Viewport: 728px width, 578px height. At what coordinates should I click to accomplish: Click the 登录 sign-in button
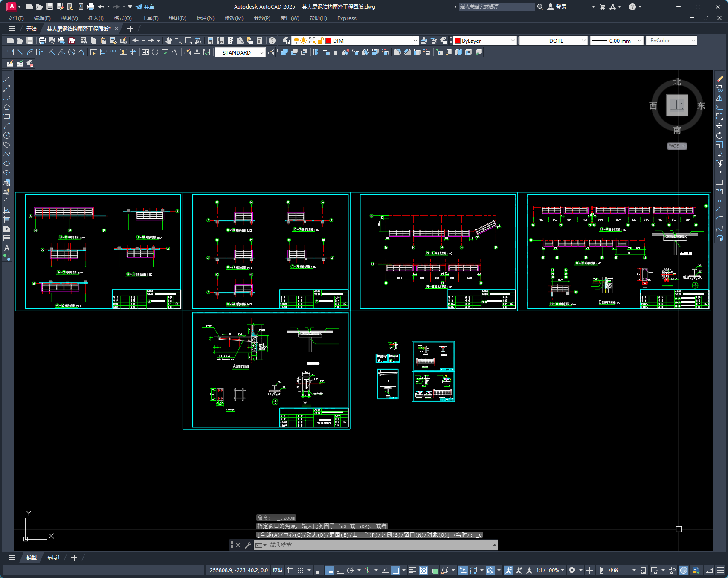click(557, 7)
